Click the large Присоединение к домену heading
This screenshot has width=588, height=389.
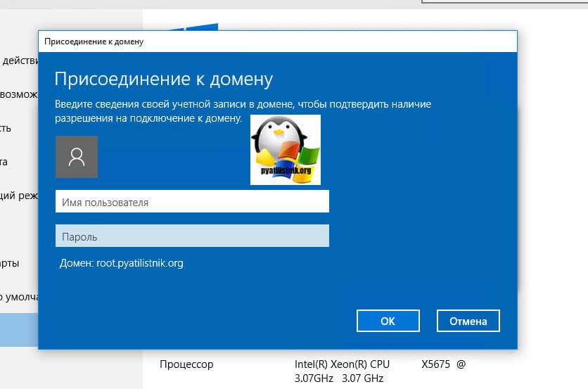pyautogui.click(x=163, y=79)
